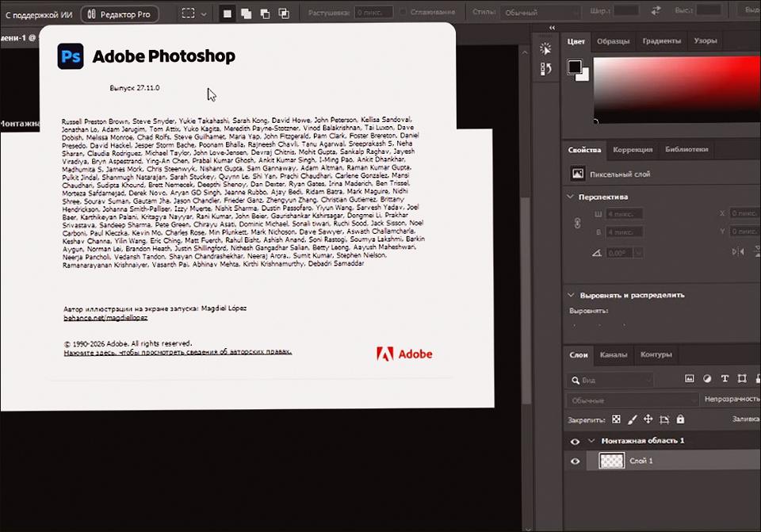Image resolution: width=761 pixels, height=532 pixels.
Task: Open the History panel icon in the dock
Action: point(545,69)
